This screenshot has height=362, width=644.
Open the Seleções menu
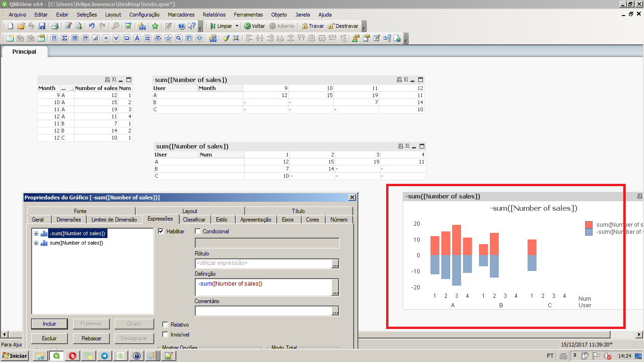[x=87, y=15]
